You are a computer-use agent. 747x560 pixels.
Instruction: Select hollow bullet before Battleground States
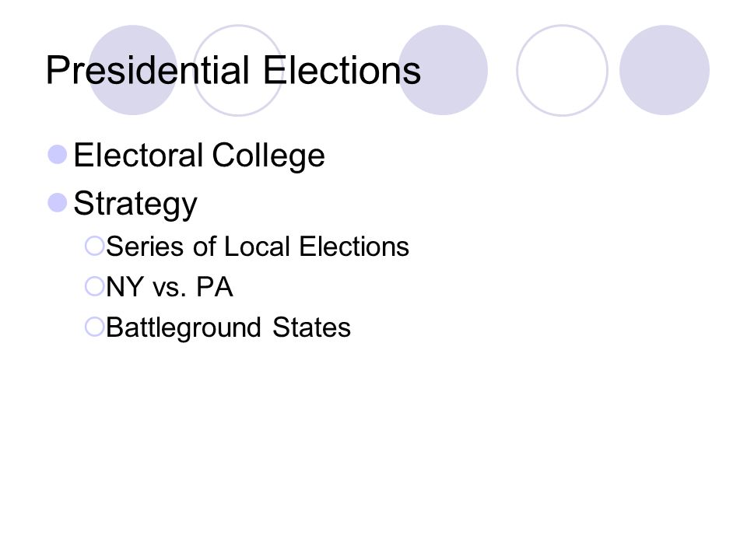tap(94, 327)
